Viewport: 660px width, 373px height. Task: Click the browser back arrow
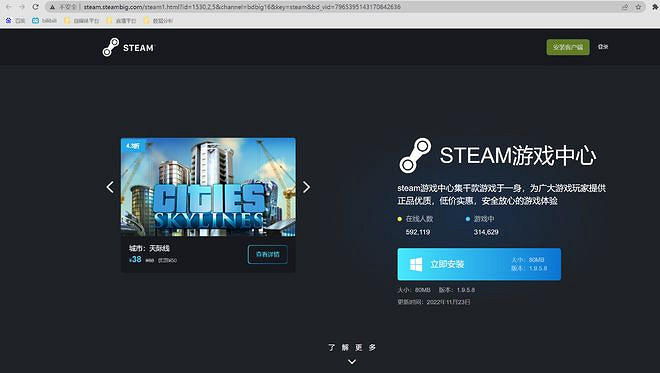9,7
